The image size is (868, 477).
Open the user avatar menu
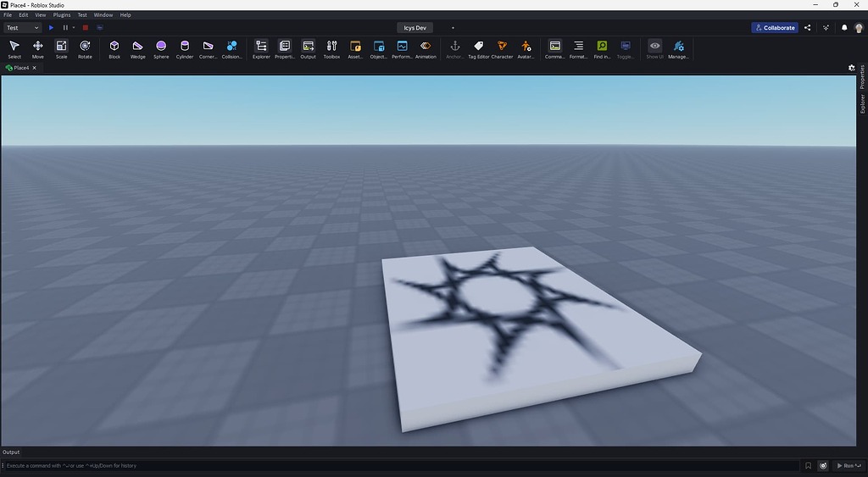point(859,28)
